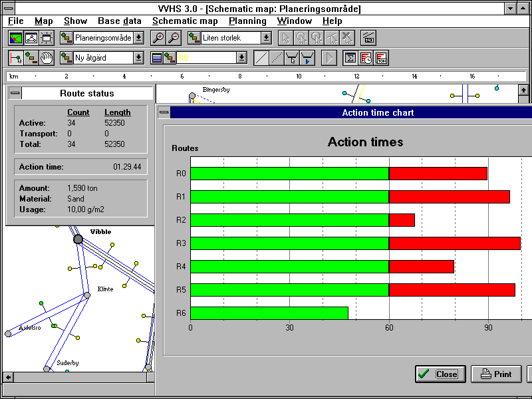Viewport: 532px width, 399px height.
Task: Open the File menu
Action: 15,21
